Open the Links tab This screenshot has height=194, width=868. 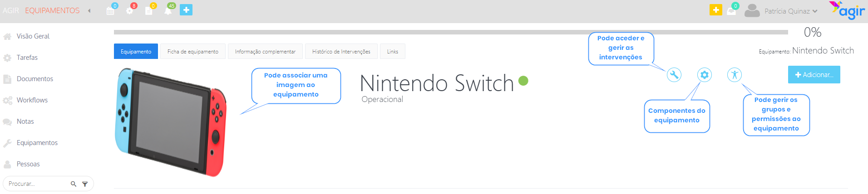coord(393,51)
